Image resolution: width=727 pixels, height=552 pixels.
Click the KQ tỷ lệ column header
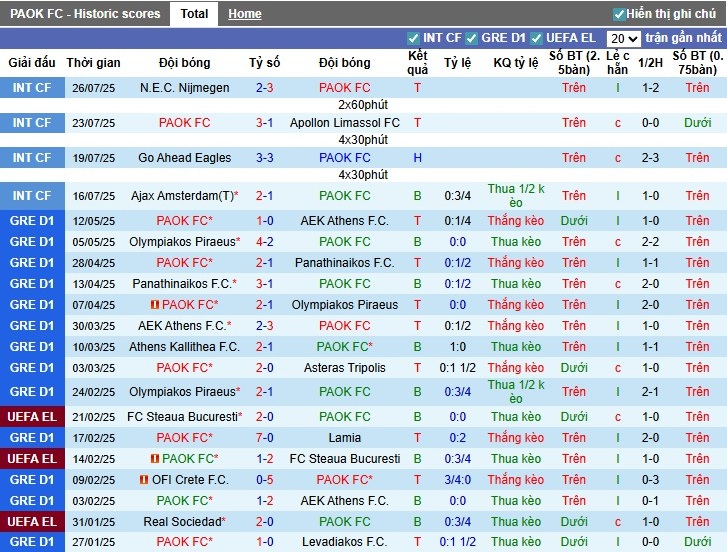(516, 63)
